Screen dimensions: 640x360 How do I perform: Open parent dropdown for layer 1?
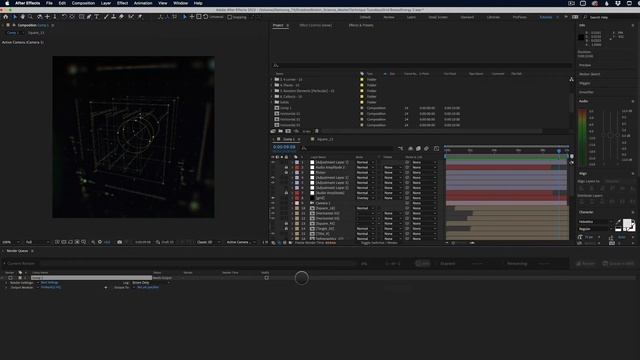[x=424, y=162]
